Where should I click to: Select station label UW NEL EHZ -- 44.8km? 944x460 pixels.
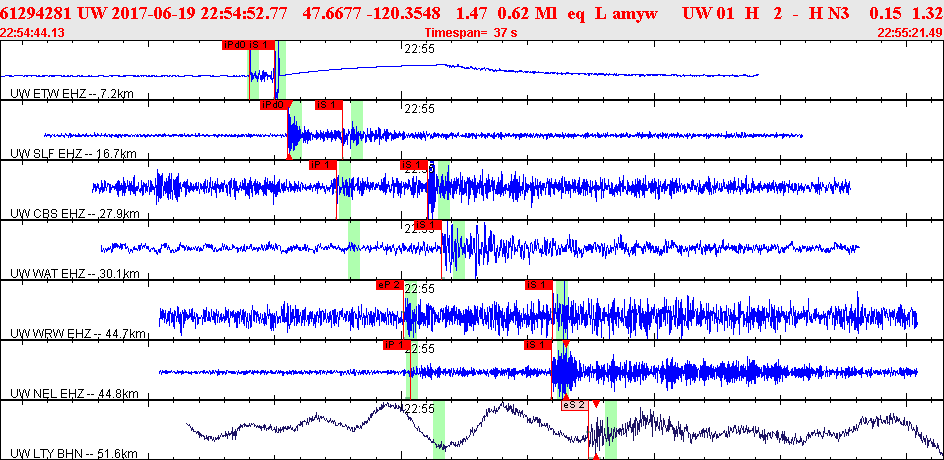pos(75,395)
